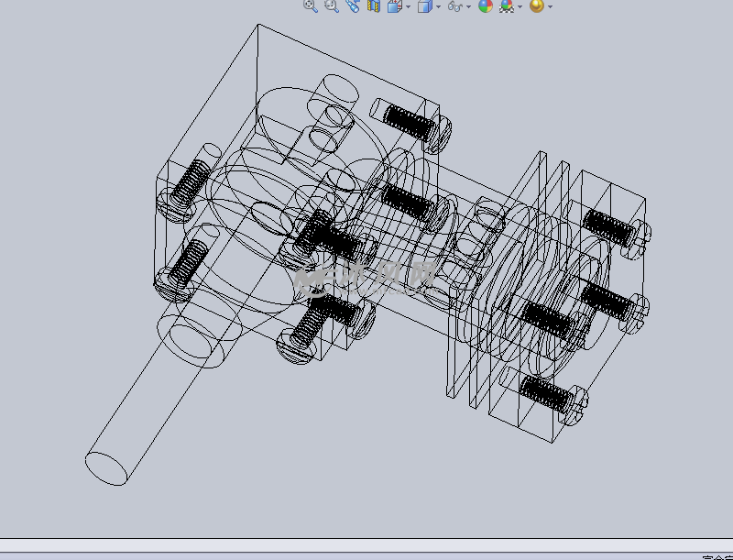Expand the Hide/Show Items dropdown arrow
The image size is (733, 560).
click(x=469, y=7)
